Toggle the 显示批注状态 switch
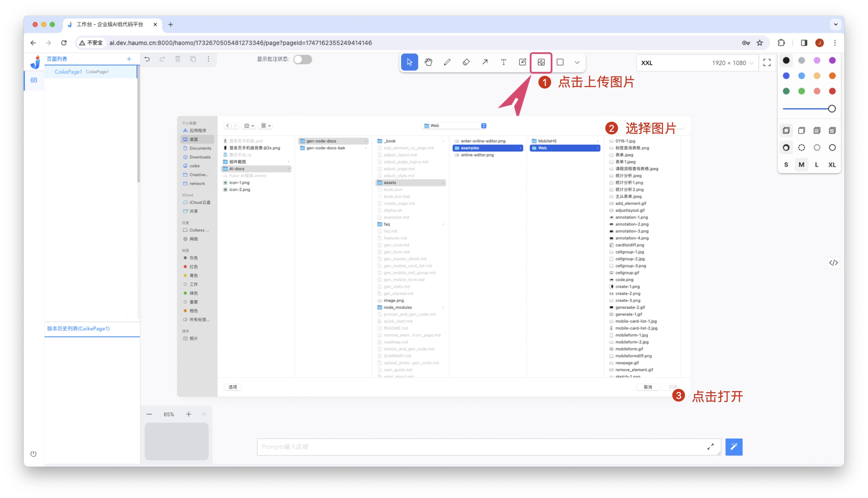The width and height of the screenshot is (868, 498). tap(303, 60)
